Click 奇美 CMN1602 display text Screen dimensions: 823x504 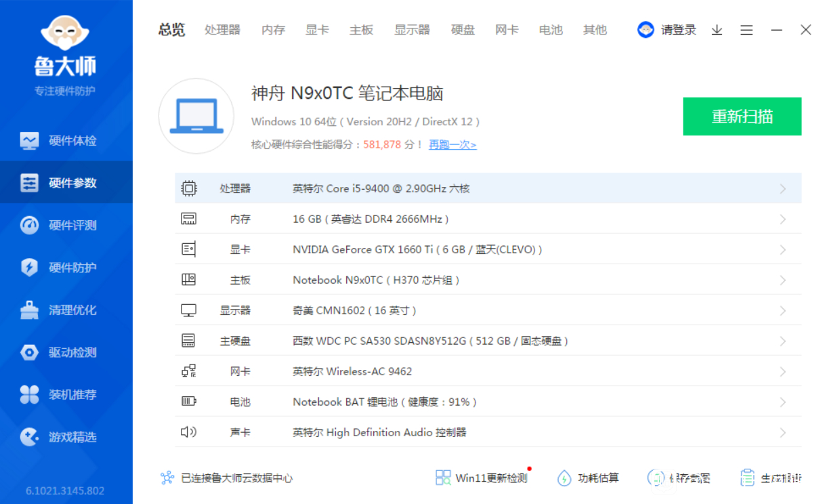[354, 311]
